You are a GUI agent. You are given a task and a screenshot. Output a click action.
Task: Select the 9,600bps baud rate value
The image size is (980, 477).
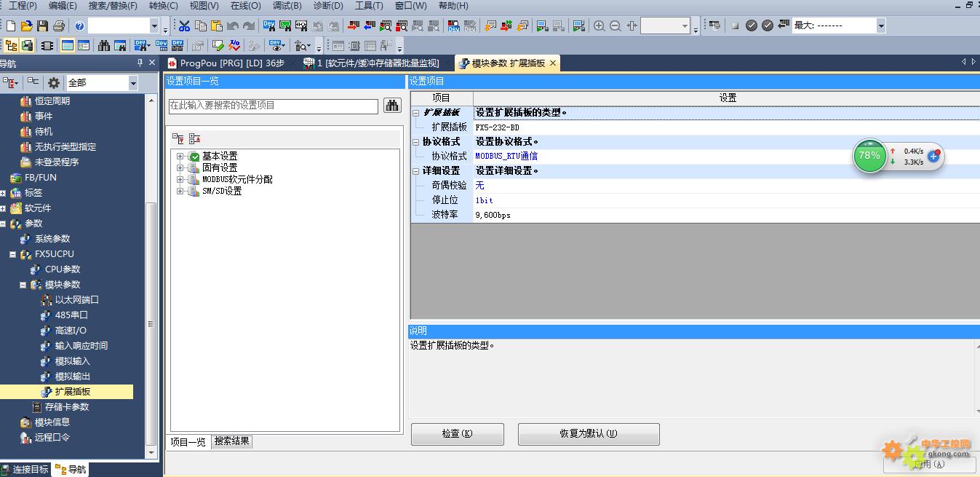tap(493, 215)
